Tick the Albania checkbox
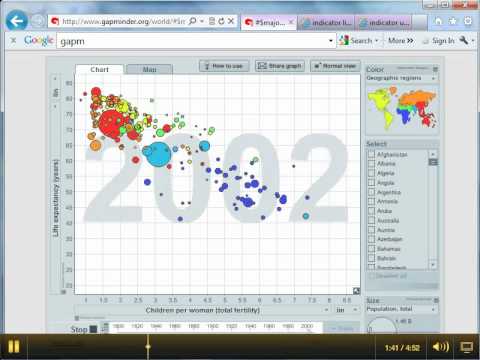Image resolution: width=480 pixels, height=360 pixels. (371, 164)
